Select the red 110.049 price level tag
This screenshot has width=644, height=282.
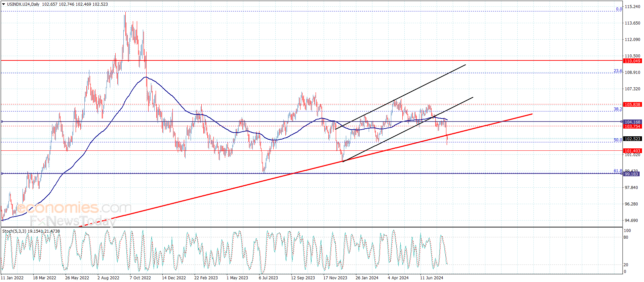point(632,61)
